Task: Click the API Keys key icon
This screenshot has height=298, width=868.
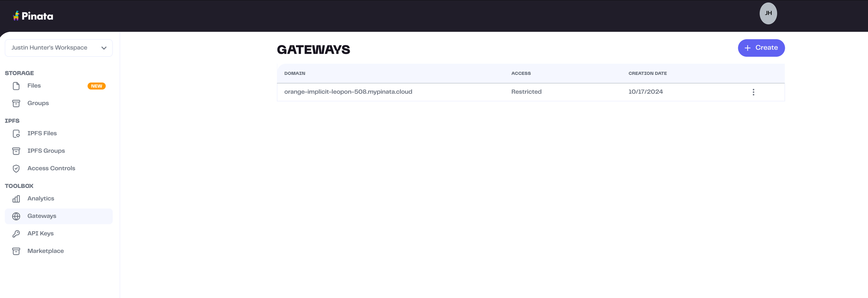Action: [x=16, y=234]
